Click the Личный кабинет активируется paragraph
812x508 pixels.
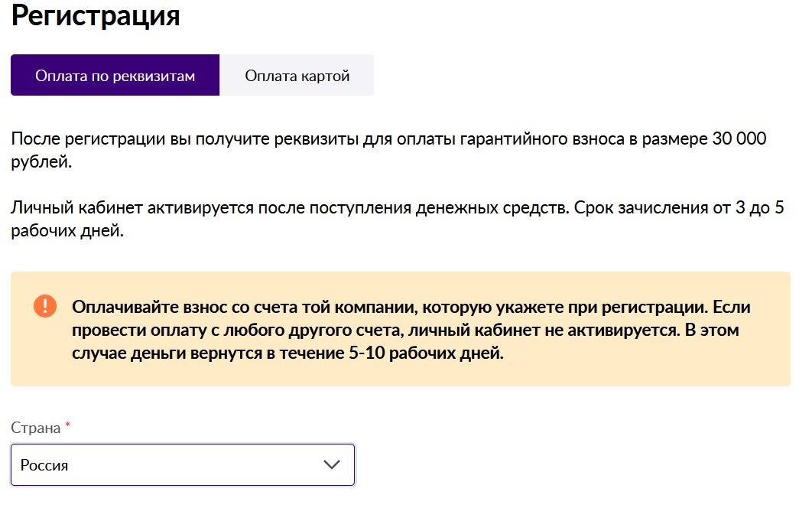tap(397, 219)
